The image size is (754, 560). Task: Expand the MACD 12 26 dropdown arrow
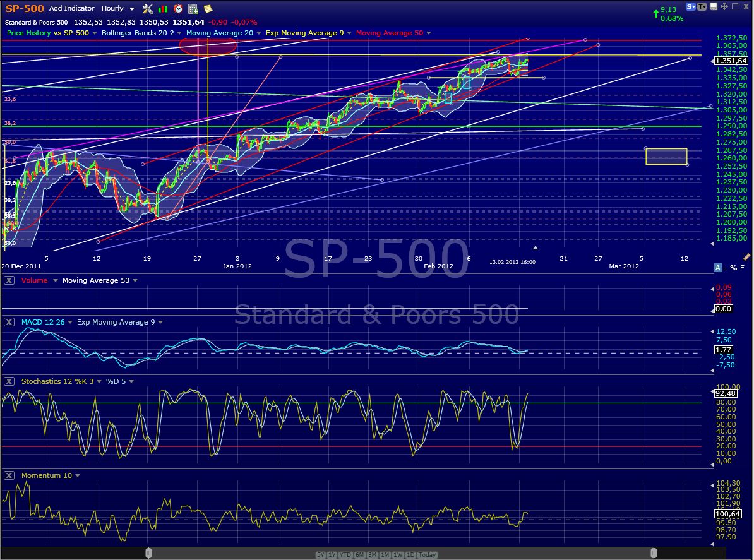point(70,322)
